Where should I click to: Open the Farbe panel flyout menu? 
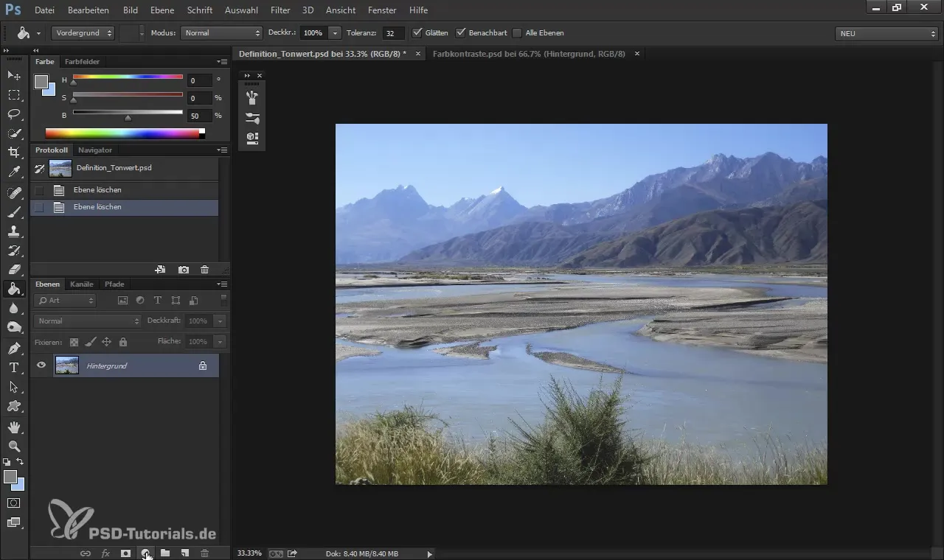pos(223,61)
